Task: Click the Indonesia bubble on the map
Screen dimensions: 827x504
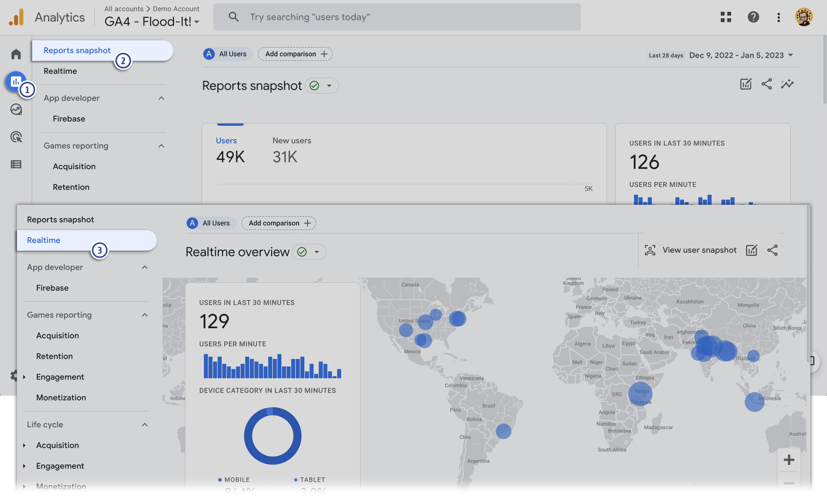Action: tap(754, 402)
